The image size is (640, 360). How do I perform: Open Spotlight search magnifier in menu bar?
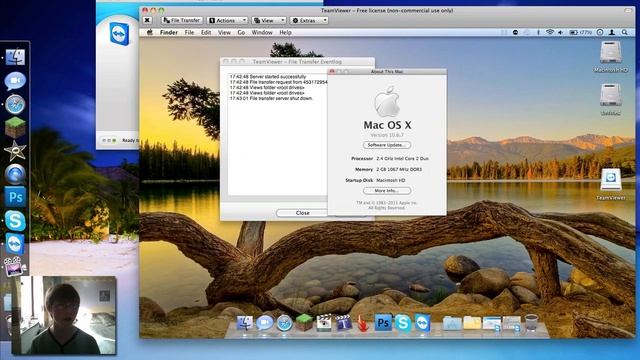pyautogui.click(x=624, y=32)
